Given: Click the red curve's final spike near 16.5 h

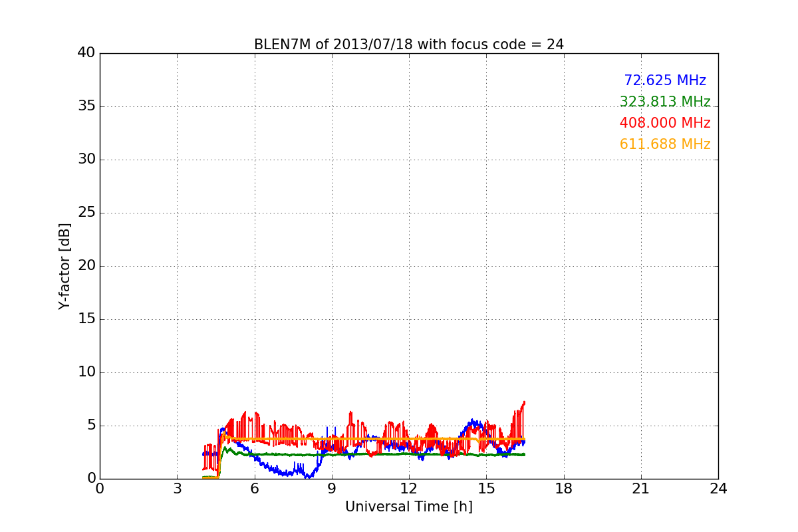Looking at the screenshot, I should pos(524,404).
